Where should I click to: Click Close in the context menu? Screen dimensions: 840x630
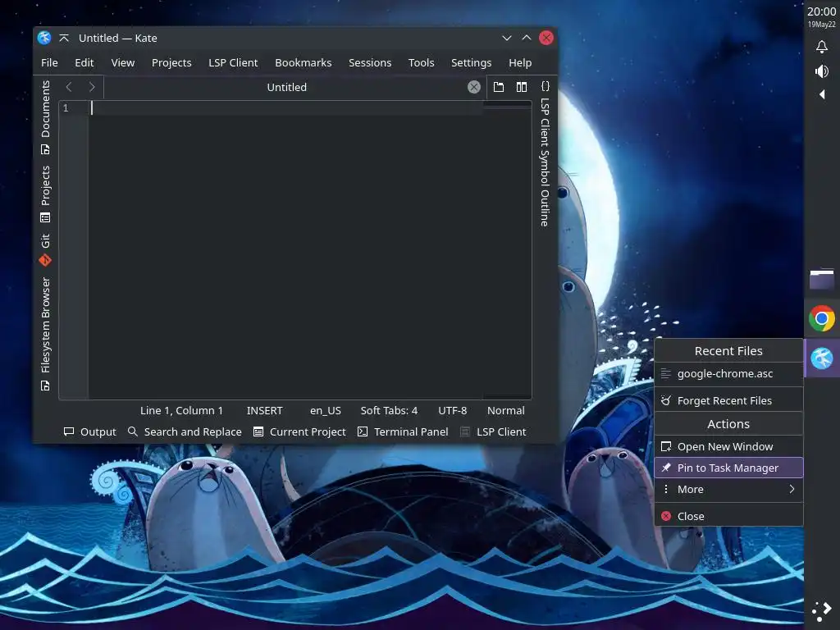pyautogui.click(x=728, y=517)
